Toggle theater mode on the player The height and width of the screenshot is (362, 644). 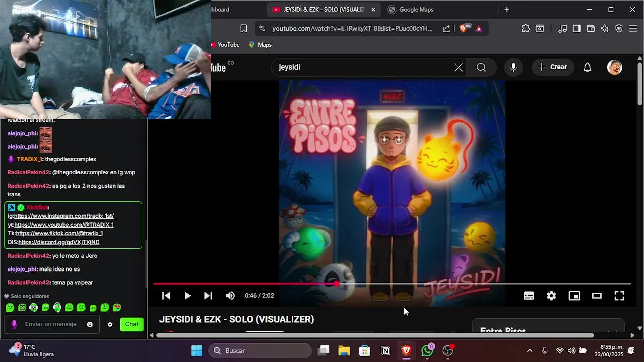[597, 296]
